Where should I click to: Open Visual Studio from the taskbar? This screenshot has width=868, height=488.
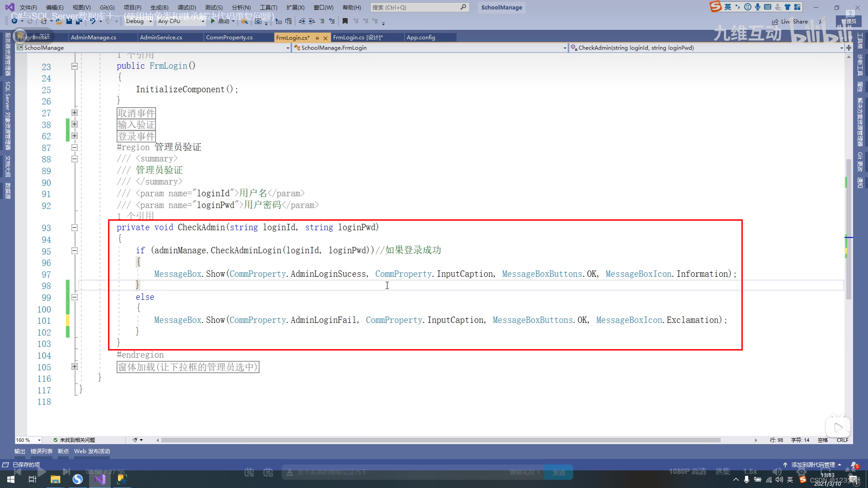[x=100, y=479]
